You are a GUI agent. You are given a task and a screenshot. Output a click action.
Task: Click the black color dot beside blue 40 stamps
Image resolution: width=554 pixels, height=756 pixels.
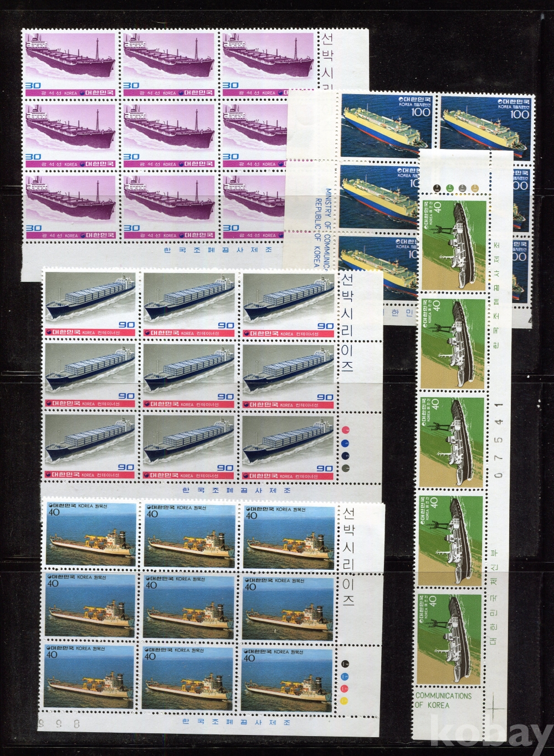[x=346, y=663]
